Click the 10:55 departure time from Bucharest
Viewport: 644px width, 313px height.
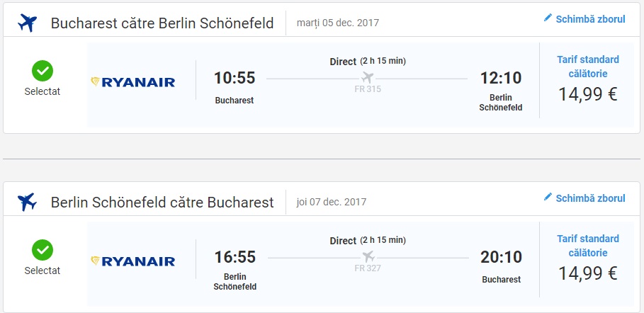(x=235, y=78)
